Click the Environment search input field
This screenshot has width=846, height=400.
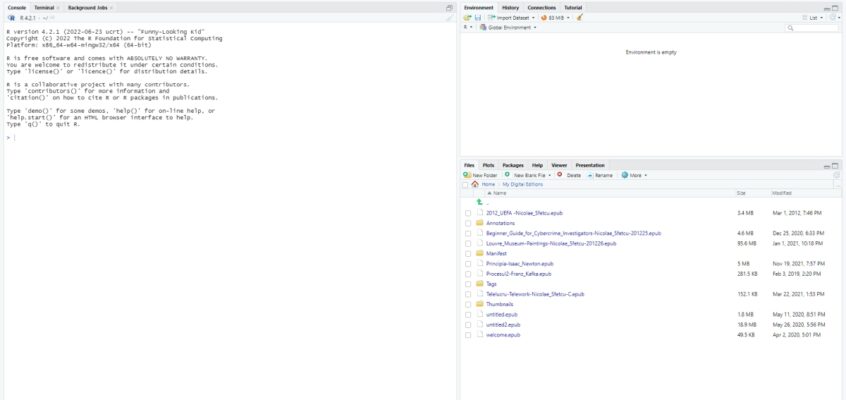(x=813, y=28)
